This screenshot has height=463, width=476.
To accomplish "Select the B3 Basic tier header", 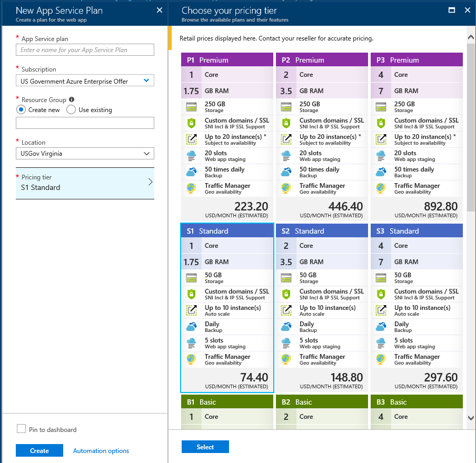I will point(417,402).
